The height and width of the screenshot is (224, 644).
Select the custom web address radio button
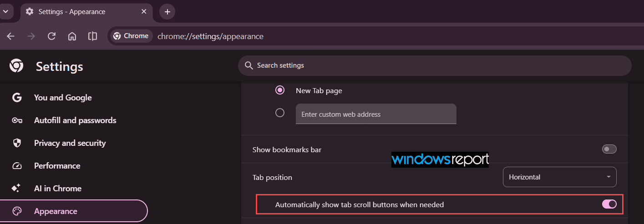[280, 113]
